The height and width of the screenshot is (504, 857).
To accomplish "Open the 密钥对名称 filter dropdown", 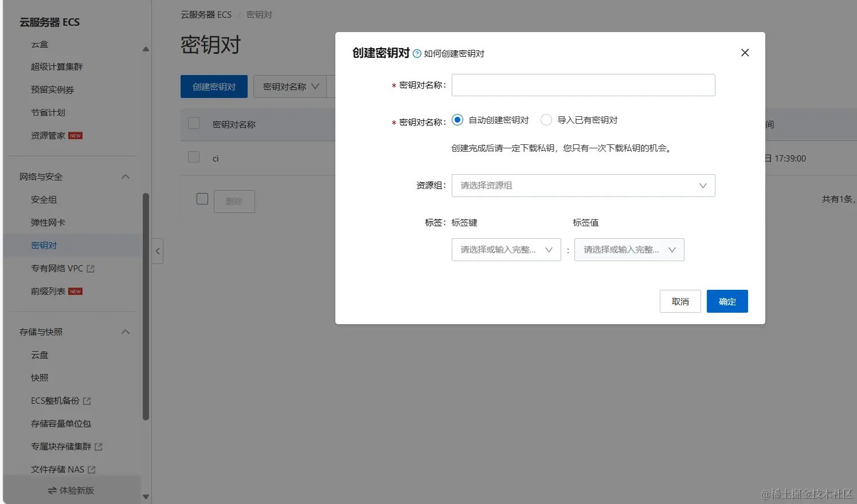I will [x=290, y=86].
